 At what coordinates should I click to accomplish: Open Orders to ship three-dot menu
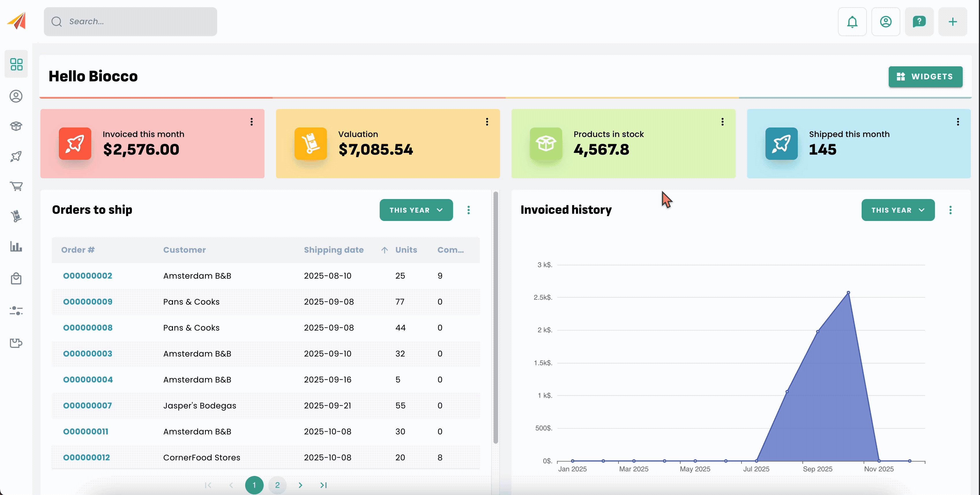468,210
